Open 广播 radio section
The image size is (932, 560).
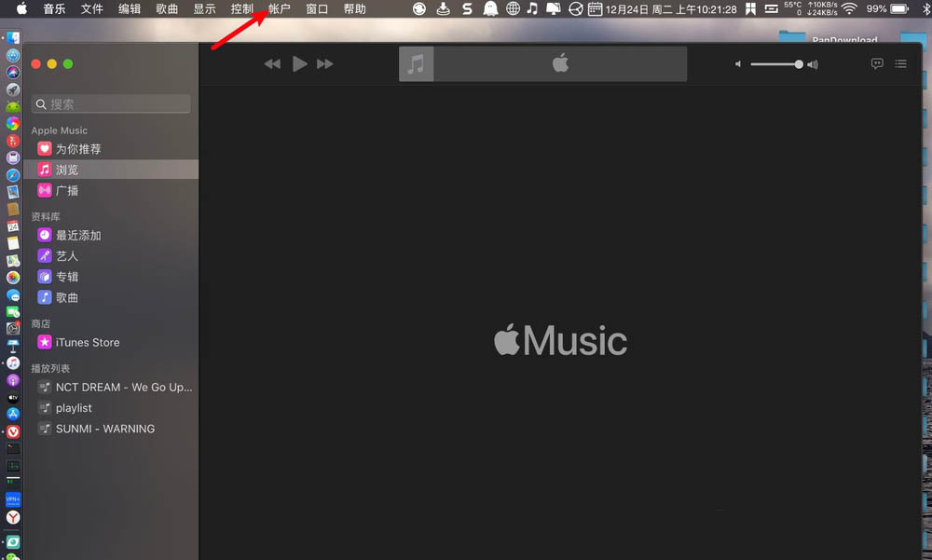111,190
